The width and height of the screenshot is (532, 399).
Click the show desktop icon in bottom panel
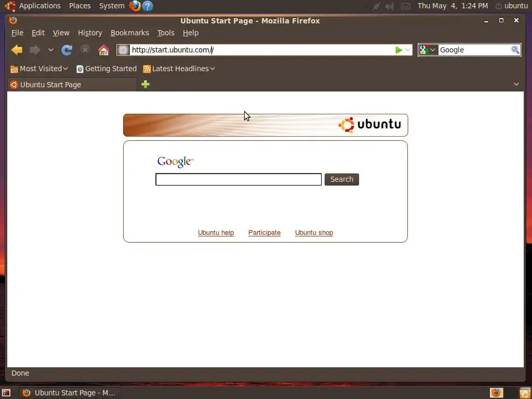click(6, 393)
